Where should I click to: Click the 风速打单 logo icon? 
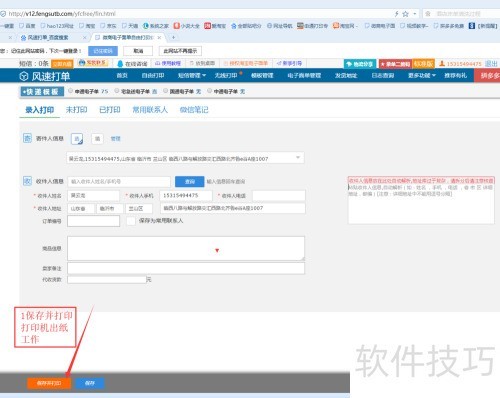coord(24,76)
